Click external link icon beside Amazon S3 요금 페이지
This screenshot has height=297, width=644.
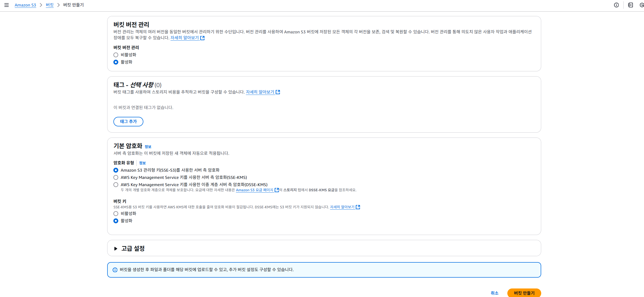point(277,190)
